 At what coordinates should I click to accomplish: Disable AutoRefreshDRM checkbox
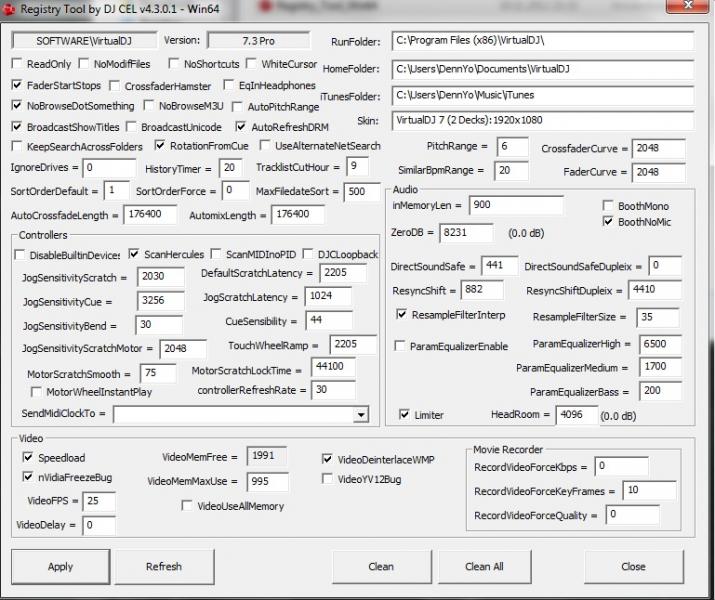[241, 127]
